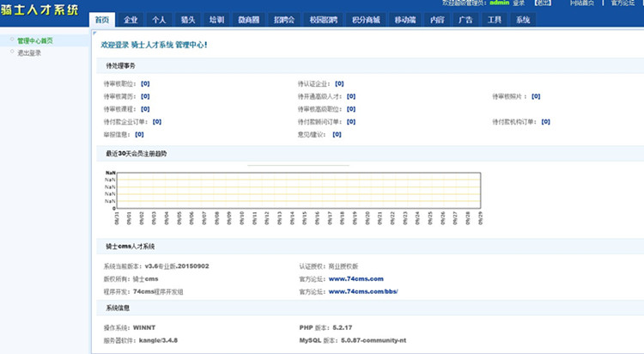The width and height of the screenshot is (644, 354).
Task: Click the bullet icon beside 管理中心首页
Action: [12, 40]
